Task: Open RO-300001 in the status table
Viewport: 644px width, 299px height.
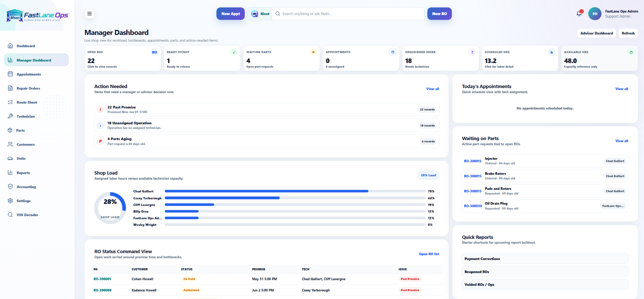Action: [x=102, y=279]
